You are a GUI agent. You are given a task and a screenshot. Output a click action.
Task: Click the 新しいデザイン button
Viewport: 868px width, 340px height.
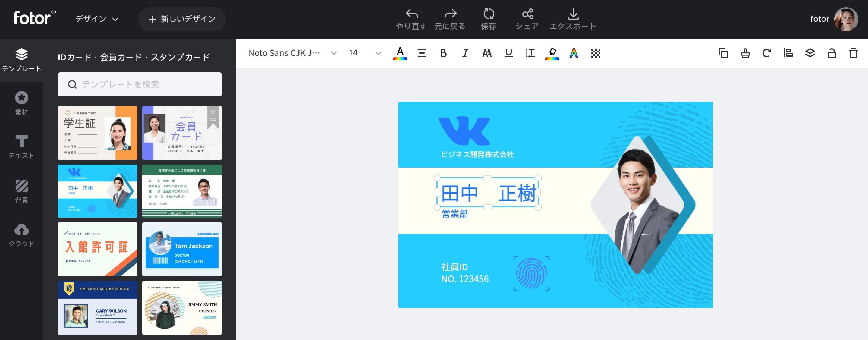182,19
